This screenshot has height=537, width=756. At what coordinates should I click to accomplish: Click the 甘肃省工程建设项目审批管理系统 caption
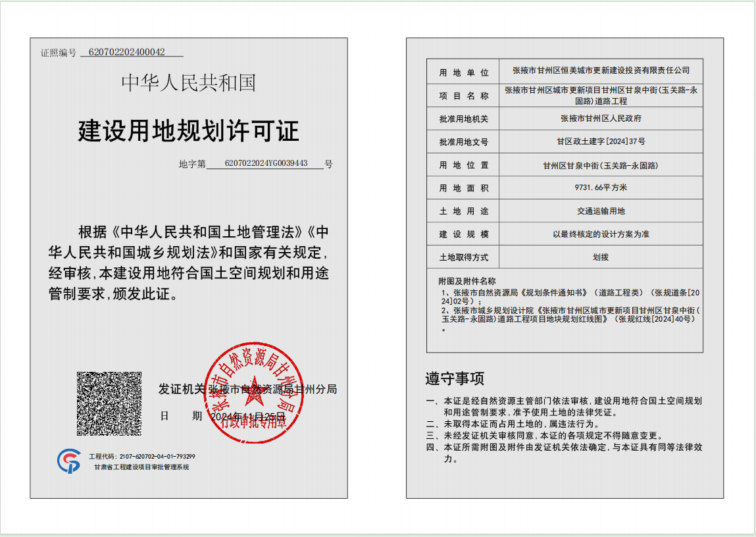(x=141, y=467)
